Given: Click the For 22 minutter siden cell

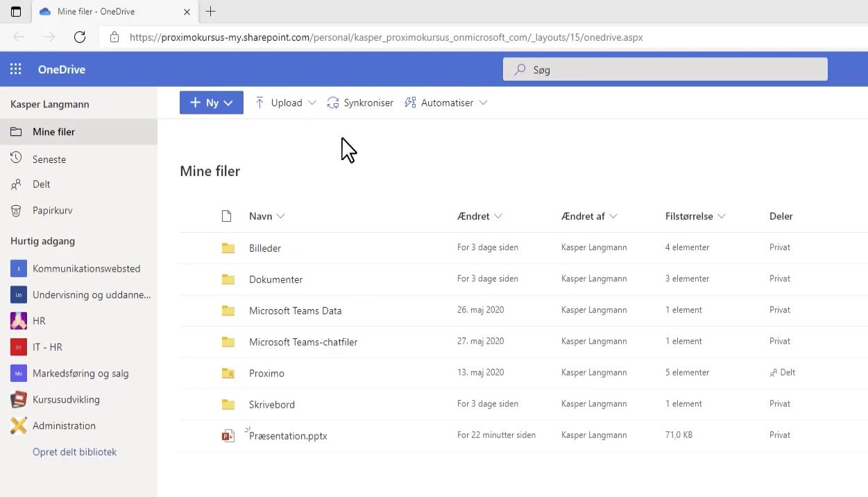Looking at the screenshot, I should [x=496, y=435].
